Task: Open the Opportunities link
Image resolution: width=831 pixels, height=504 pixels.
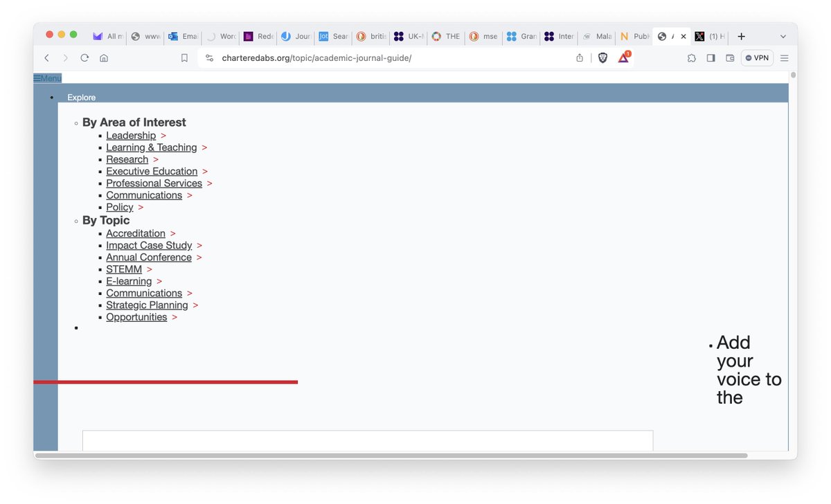Action: pyautogui.click(x=136, y=317)
